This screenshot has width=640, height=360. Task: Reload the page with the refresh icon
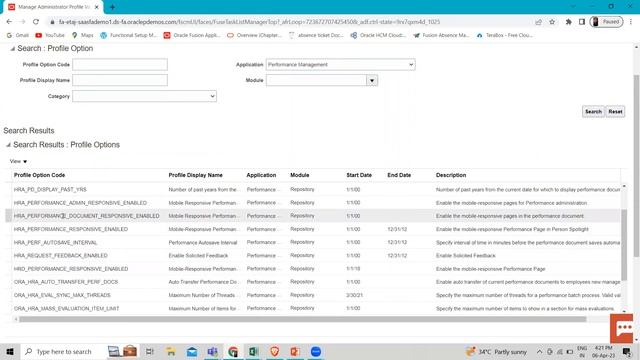point(36,22)
